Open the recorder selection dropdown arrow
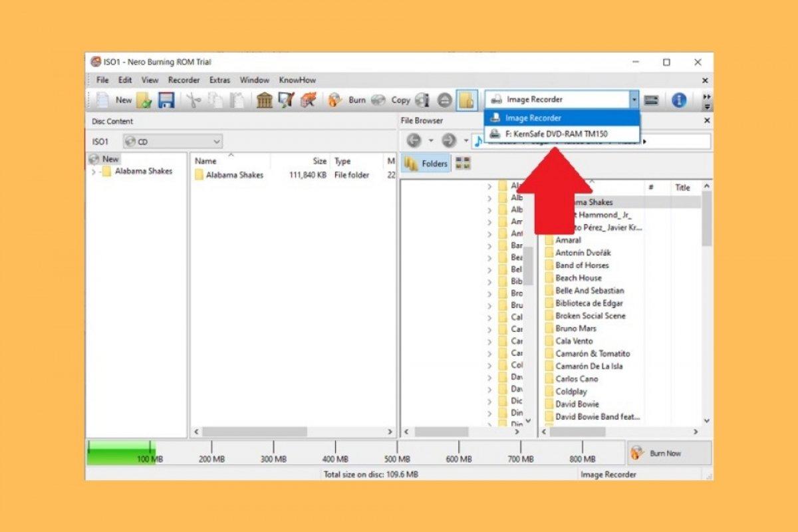Viewport: 798px width, 532px height. pos(634,100)
